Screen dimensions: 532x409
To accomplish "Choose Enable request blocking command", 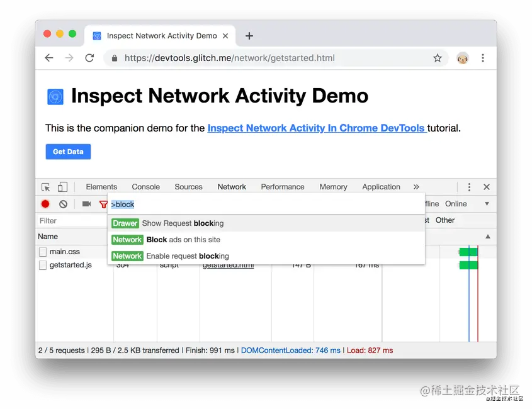I will (266, 255).
